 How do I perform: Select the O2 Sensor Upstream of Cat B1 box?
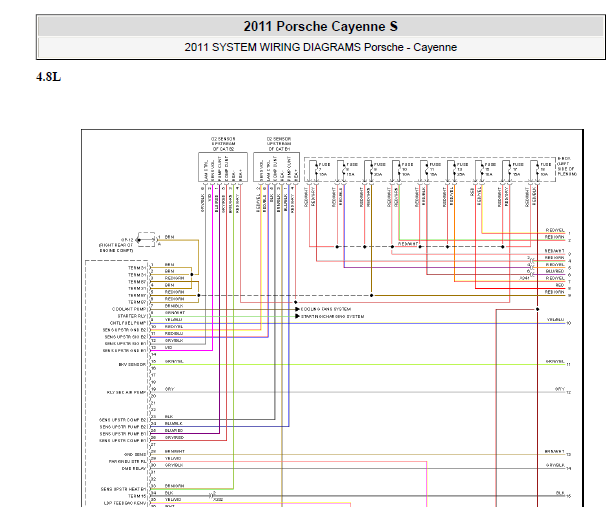[277, 167]
